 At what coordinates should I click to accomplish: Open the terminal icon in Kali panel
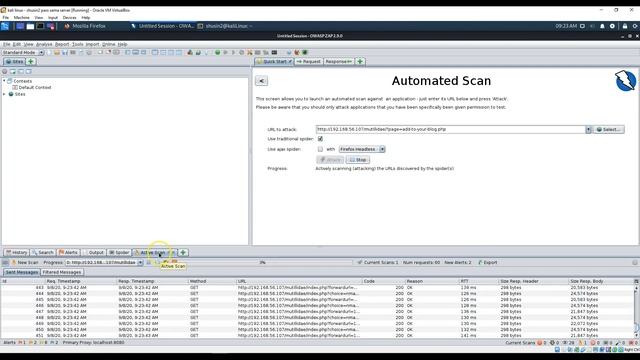(40, 26)
